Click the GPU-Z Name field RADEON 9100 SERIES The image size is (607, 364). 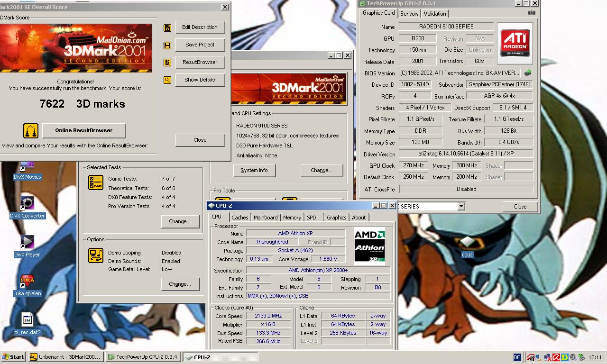click(x=446, y=27)
